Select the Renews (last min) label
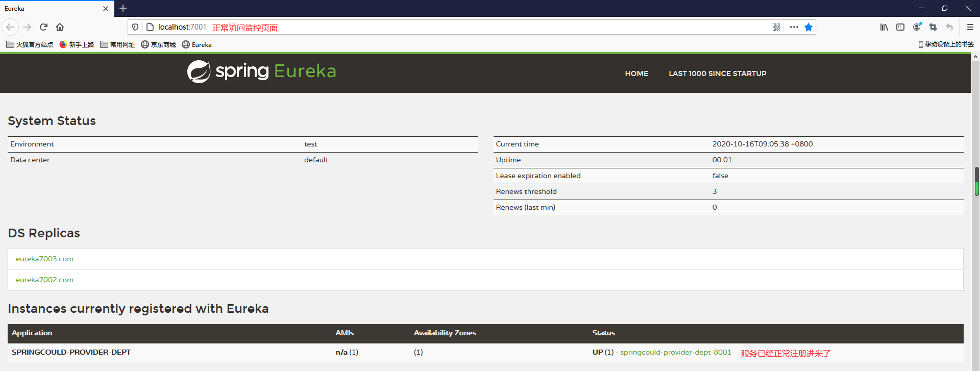 525,207
